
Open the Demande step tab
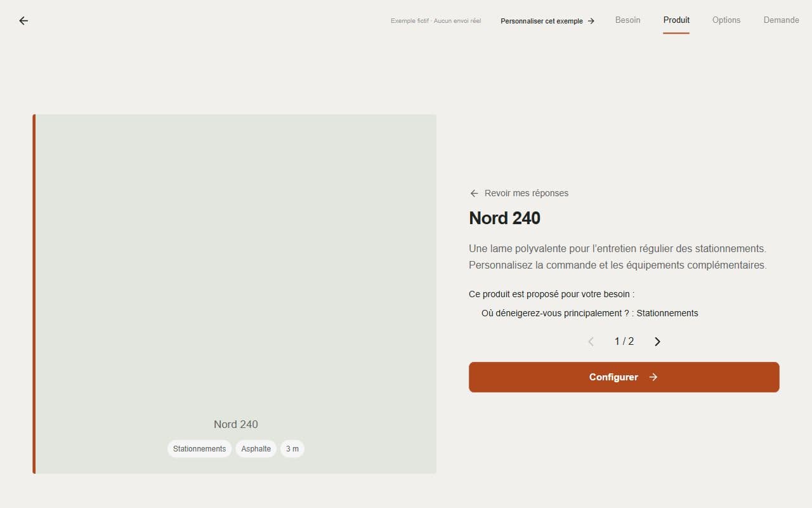click(781, 20)
